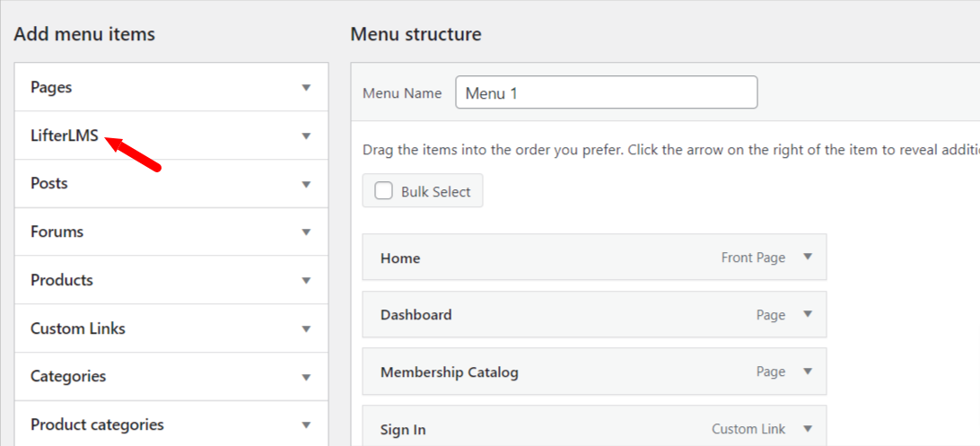980x446 pixels.
Task: Select the LifterLMS section title
Action: pos(65,136)
